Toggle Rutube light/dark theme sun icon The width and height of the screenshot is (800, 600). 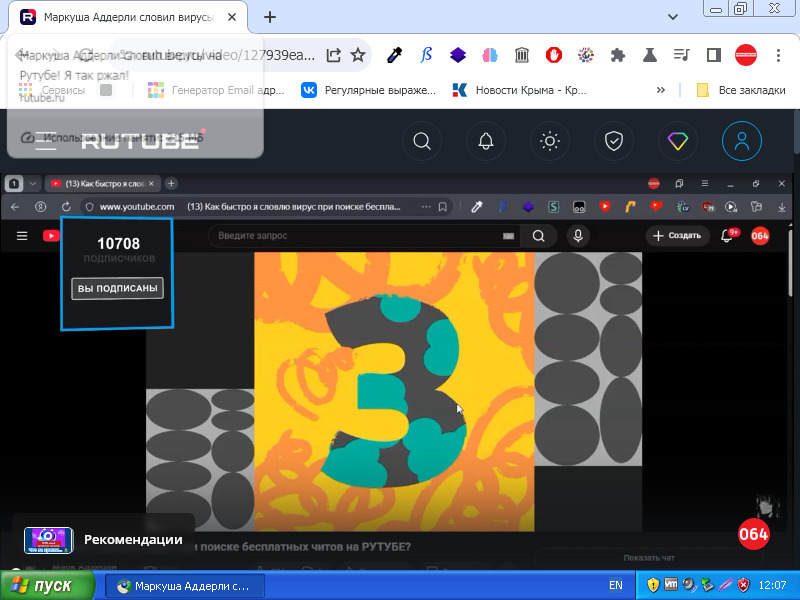coord(549,141)
